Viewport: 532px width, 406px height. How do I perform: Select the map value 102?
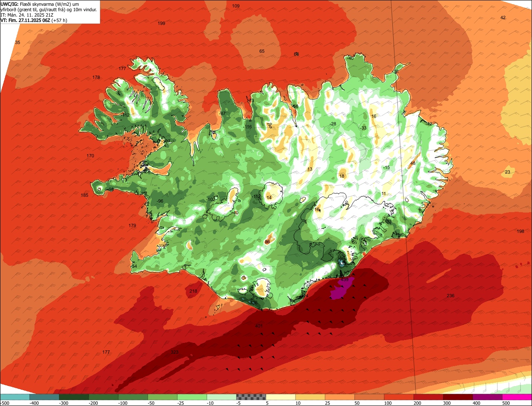[211, 199]
